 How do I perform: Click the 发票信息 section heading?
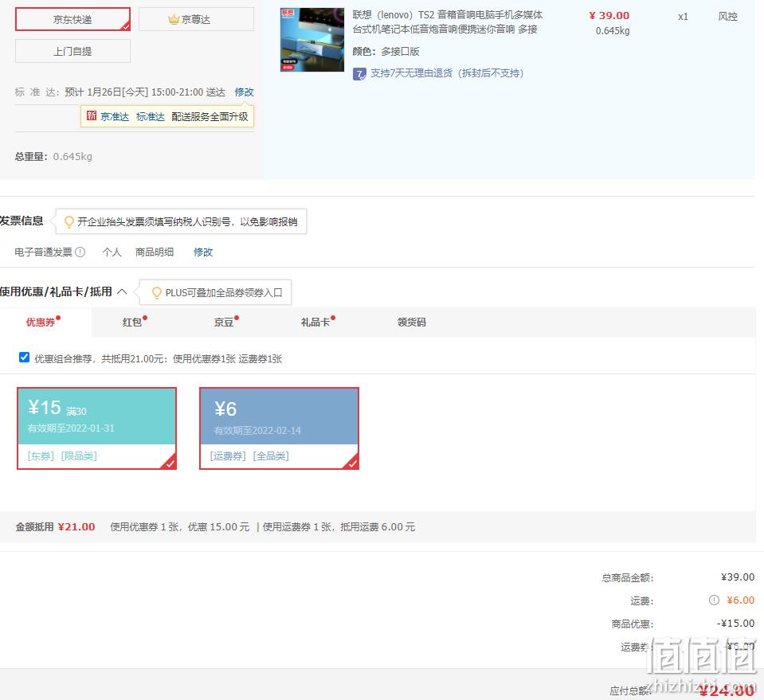(22, 221)
